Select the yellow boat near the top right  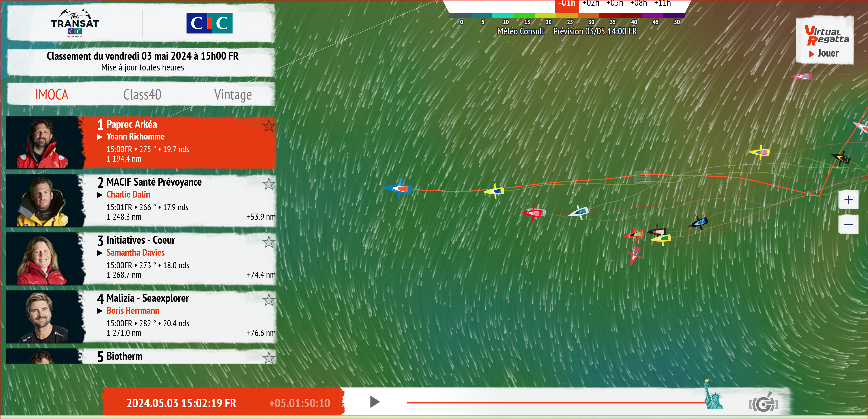pos(760,152)
